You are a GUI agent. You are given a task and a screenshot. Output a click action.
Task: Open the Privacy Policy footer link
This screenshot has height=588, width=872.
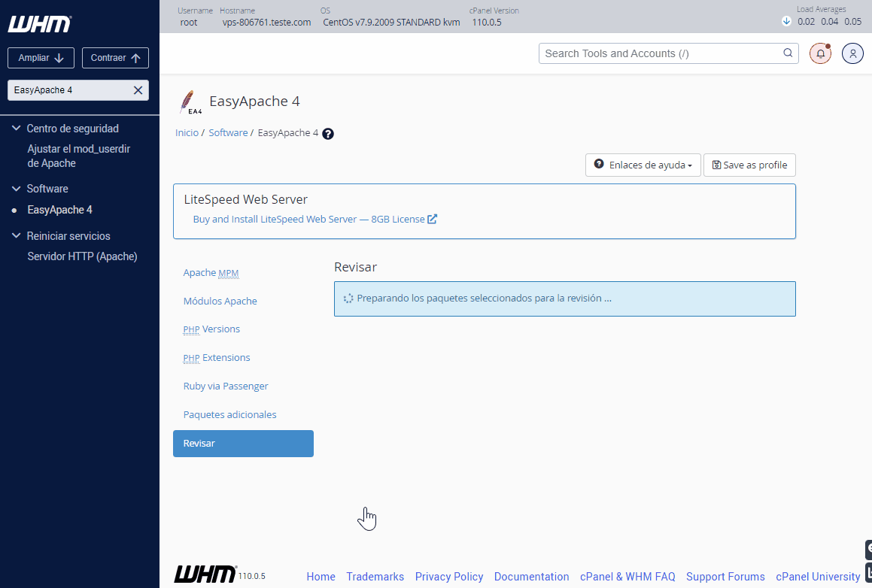pyautogui.click(x=449, y=577)
